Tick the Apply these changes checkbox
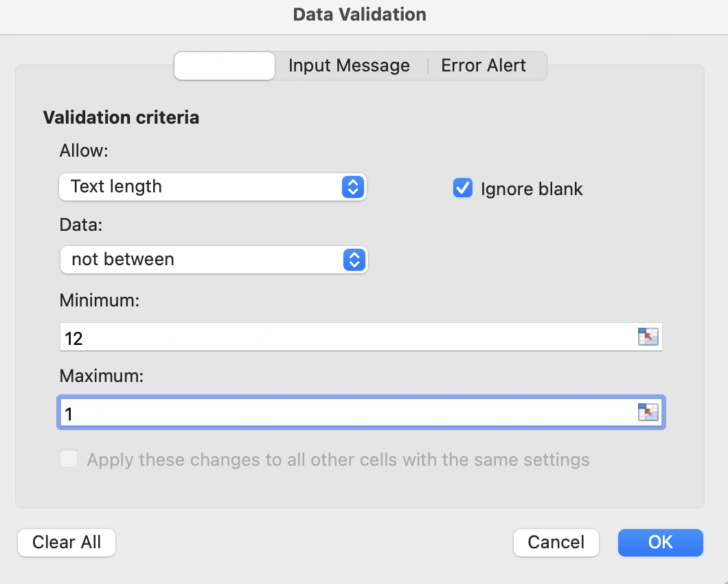Image resolution: width=728 pixels, height=584 pixels. (69, 459)
